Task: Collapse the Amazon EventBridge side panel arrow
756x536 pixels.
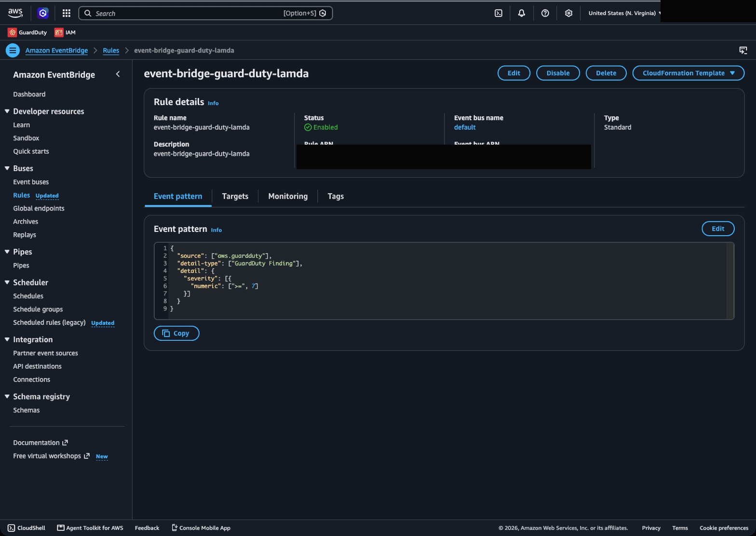Action: click(x=118, y=74)
